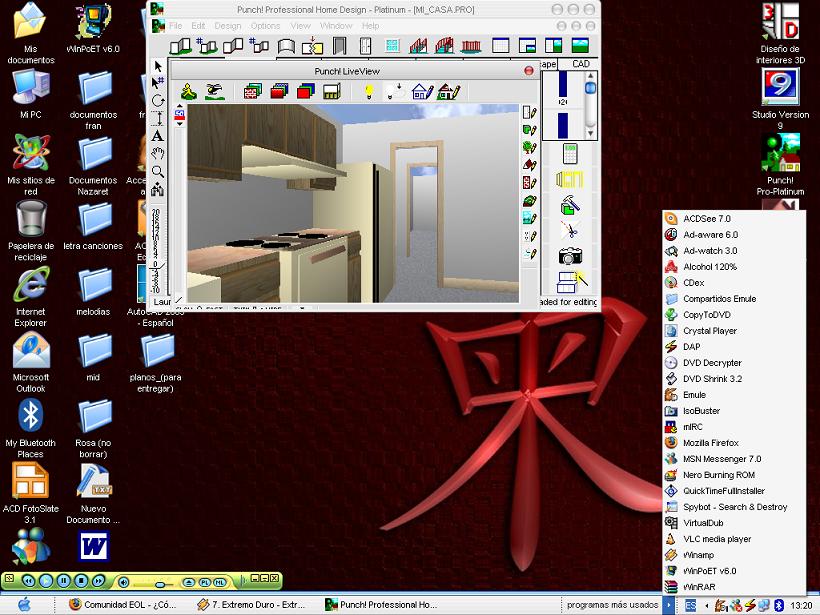Open the calculator icon in right panel
This screenshot has width=820, height=615.
(x=570, y=154)
